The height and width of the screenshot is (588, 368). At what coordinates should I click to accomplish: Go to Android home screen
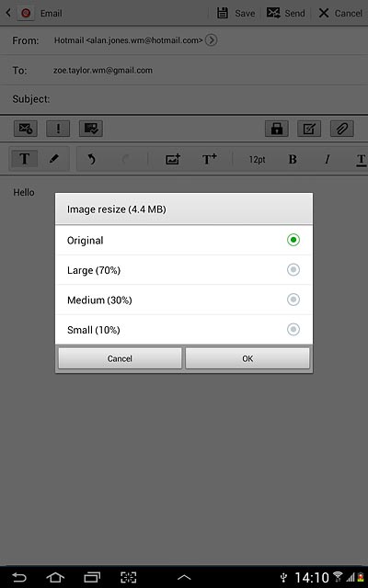pyautogui.click(x=55, y=577)
